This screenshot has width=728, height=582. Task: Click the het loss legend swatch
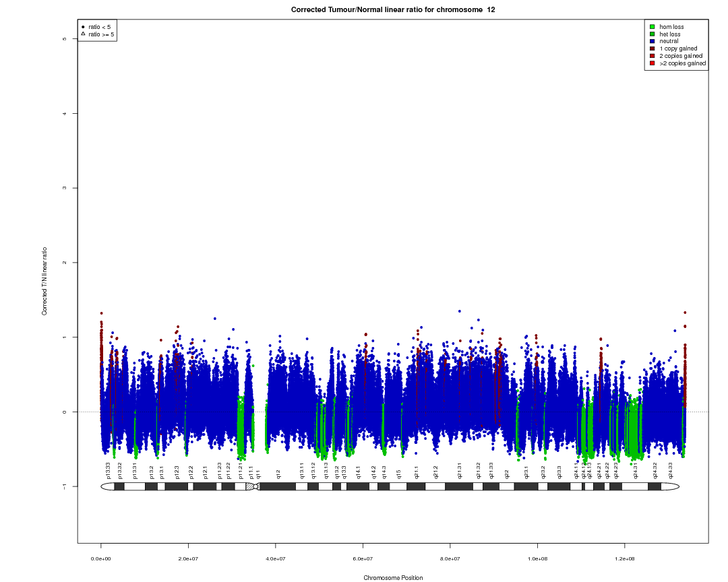point(653,34)
